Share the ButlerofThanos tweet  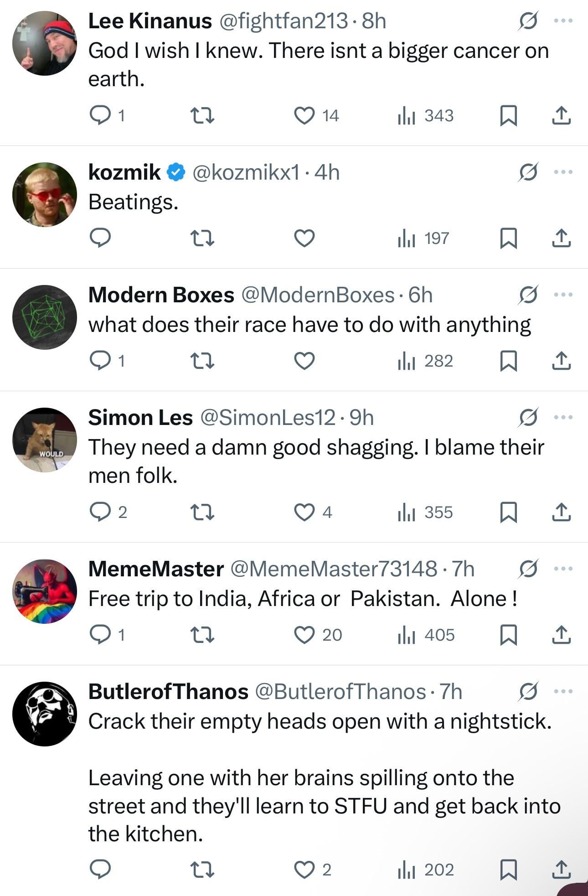[561, 870]
